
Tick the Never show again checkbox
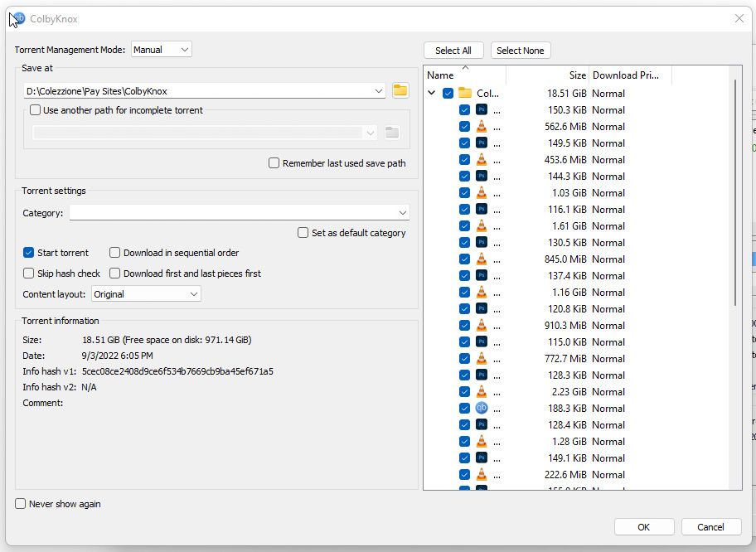(x=21, y=503)
